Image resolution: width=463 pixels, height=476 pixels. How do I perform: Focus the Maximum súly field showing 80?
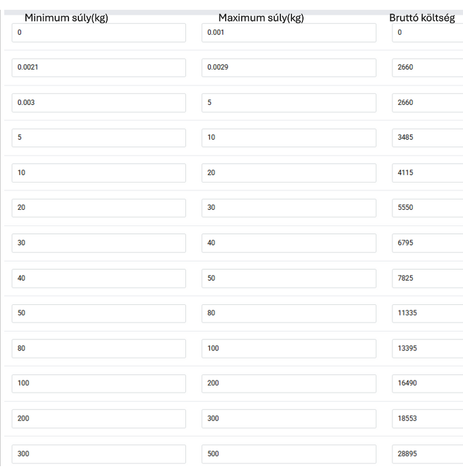point(289,313)
